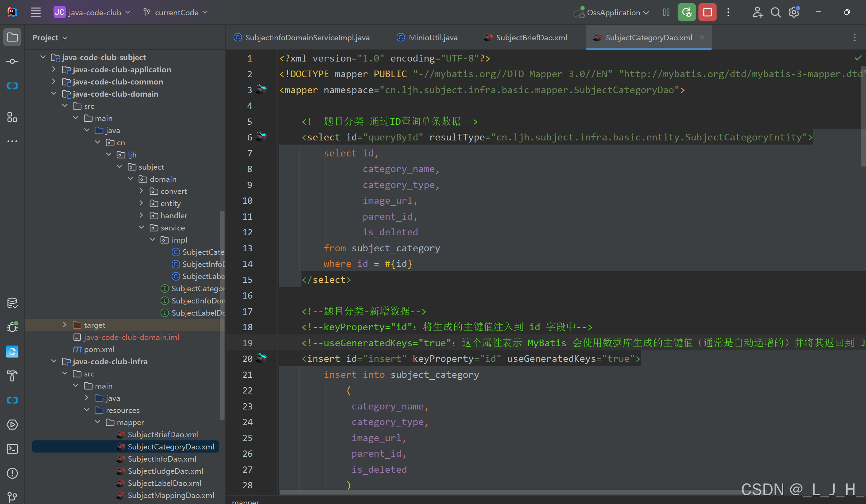Click the red Stop application button

pos(707,13)
